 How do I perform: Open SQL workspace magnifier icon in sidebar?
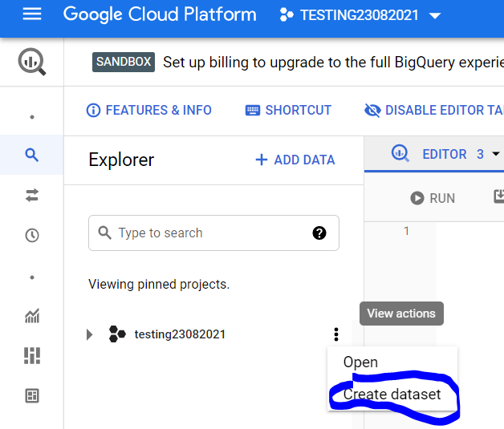pyautogui.click(x=32, y=155)
